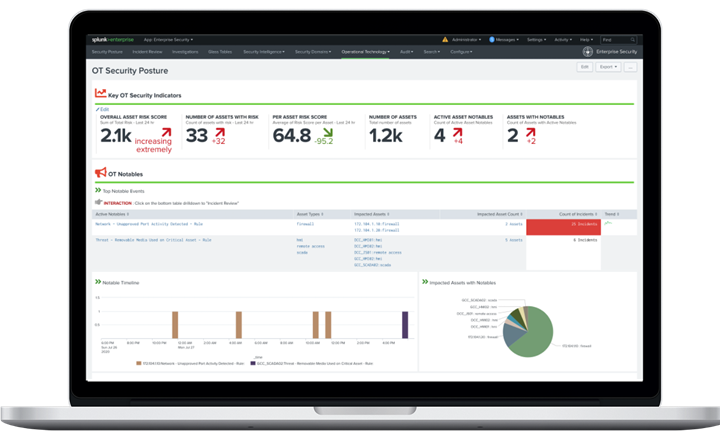Click the red 25 Incidents cell
The height and width of the screenshot is (438, 720).
(563, 226)
